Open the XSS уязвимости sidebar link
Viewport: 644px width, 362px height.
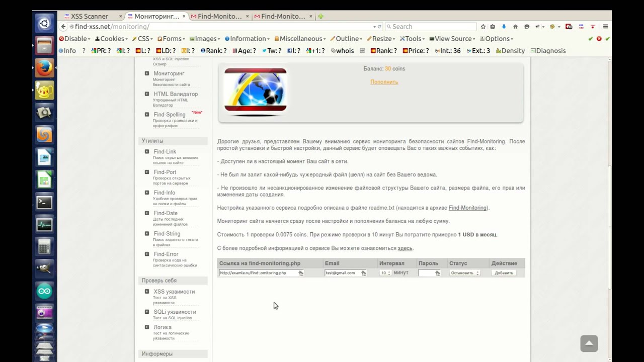[174, 292]
